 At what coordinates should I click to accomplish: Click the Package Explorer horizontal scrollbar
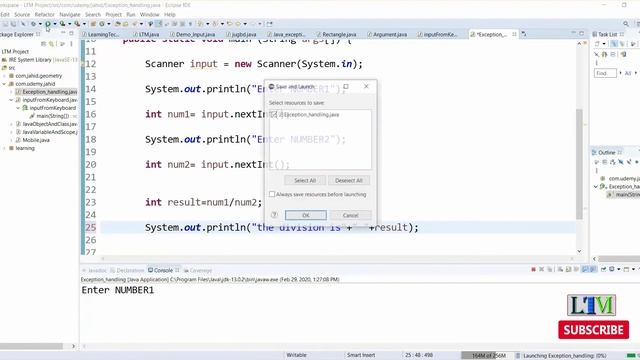click(31, 346)
